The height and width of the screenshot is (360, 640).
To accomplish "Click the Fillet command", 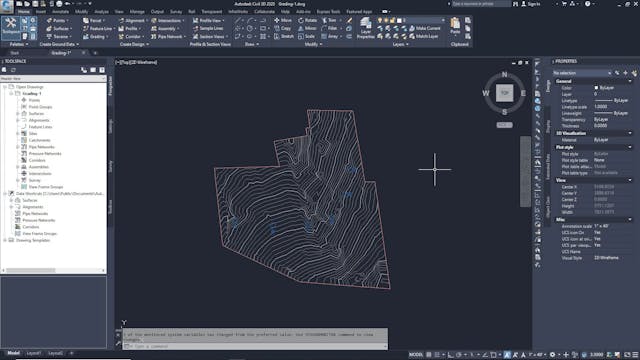I will pos(329,29).
